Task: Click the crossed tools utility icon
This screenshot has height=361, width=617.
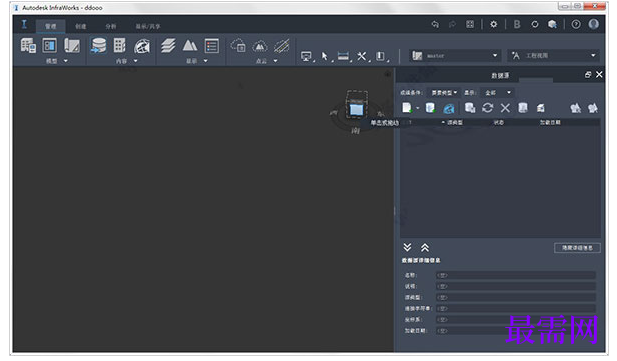Action: click(x=362, y=56)
